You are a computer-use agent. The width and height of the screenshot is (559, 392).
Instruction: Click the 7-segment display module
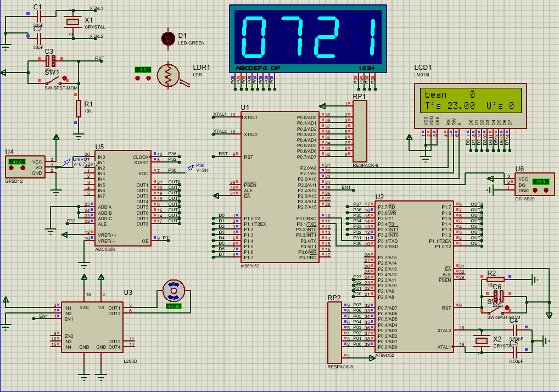(x=308, y=38)
